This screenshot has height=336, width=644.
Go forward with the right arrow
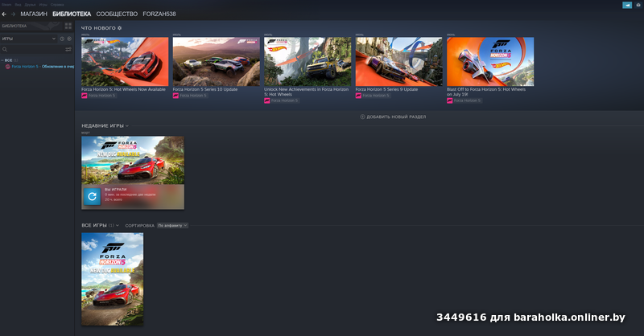[13, 14]
